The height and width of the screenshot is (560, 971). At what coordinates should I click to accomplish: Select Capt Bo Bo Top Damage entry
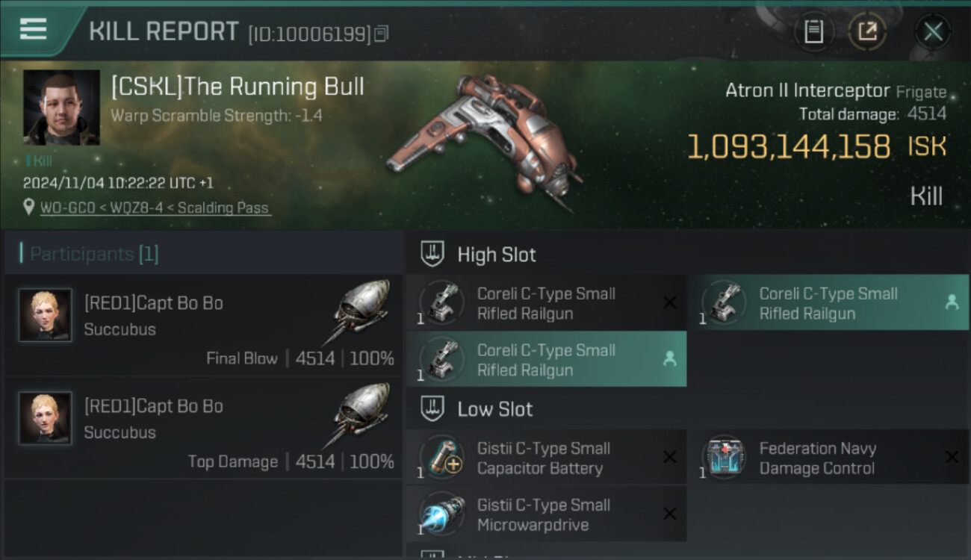tap(203, 427)
